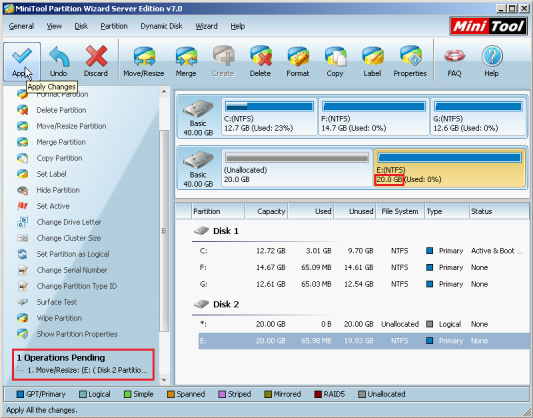Image resolution: width=533 pixels, height=418 pixels.
Task: Choose Merge Partition in the sidebar
Action: point(61,142)
